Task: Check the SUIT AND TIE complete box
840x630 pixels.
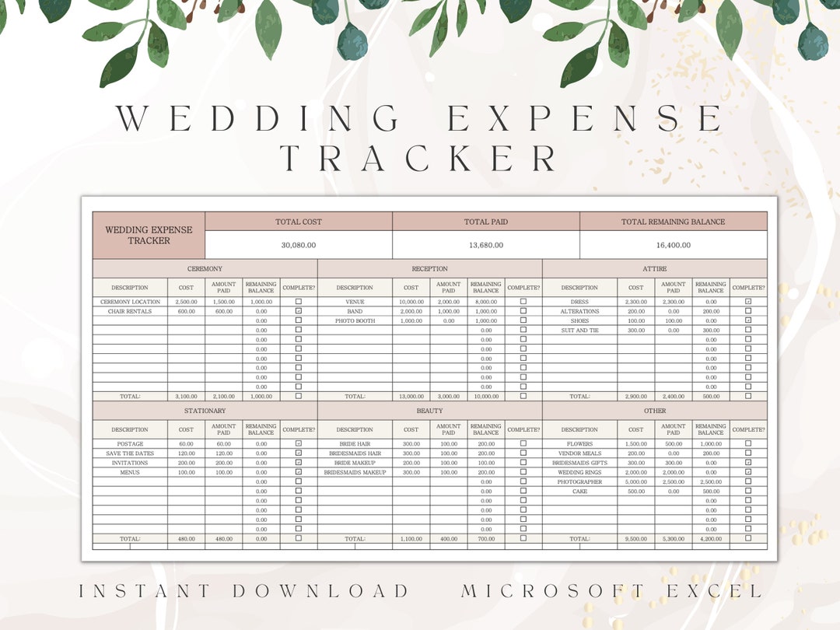Action: click(749, 330)
